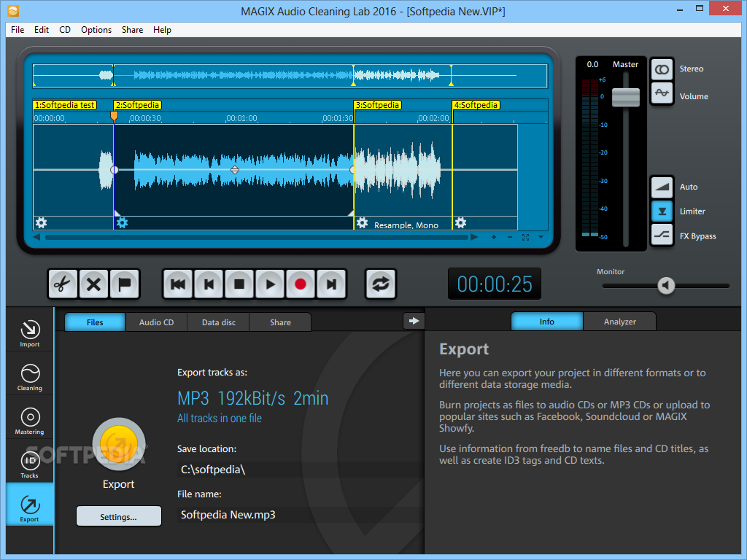Open settings gear of track 3

[362, 223]
